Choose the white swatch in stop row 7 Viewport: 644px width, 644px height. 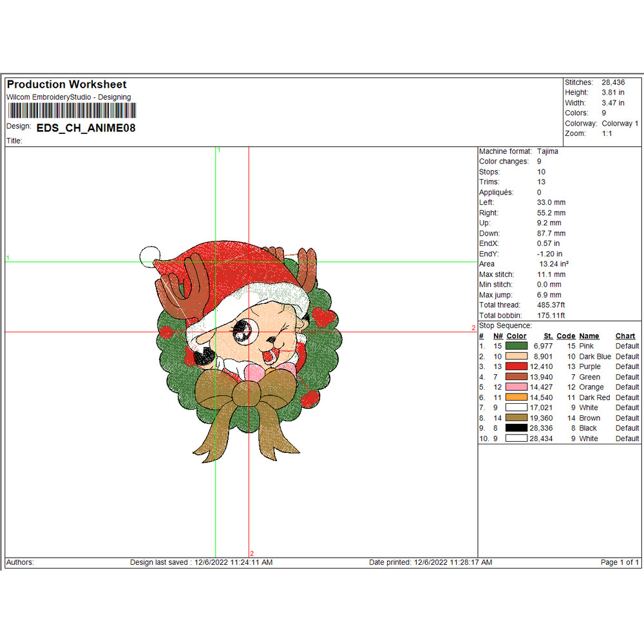[x=516, y=408]
